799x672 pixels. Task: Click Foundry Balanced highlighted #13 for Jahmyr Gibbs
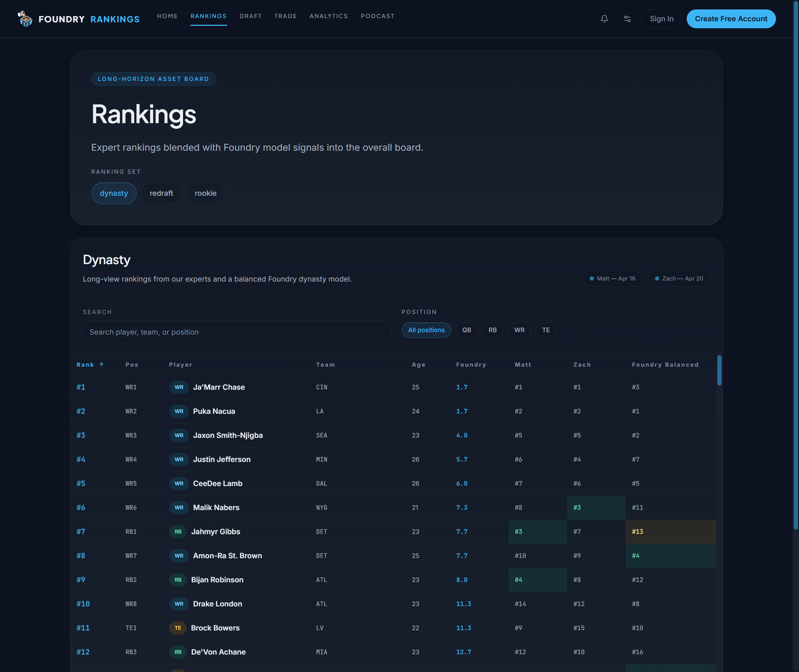click(671, 532)
